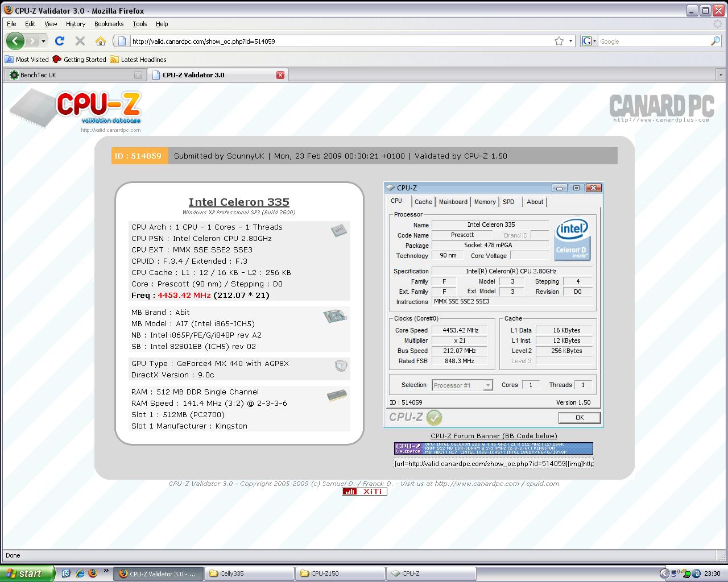
Task: Switch to CPU-Z150 folder in taskbar
Action: pos(340,573)
